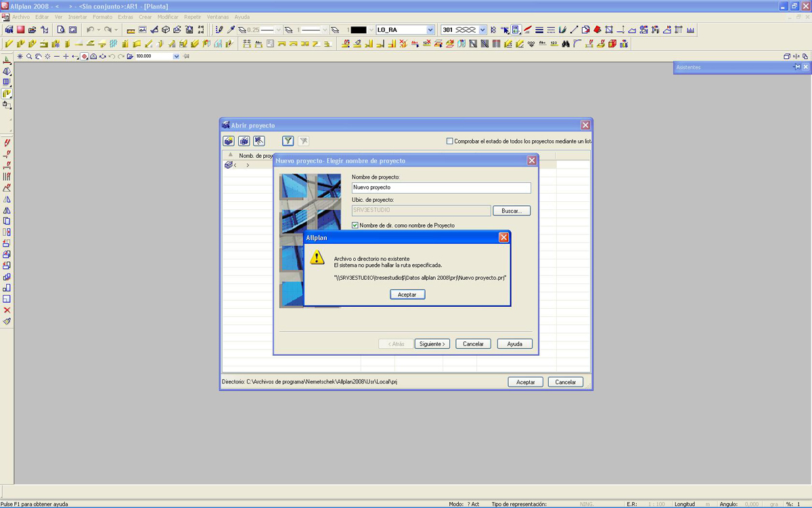The height and width of the screenshot is (508, 812).
Task: Click the 'Pulse F1 para obtener ayuda' status text
Action: coord(34,504)
